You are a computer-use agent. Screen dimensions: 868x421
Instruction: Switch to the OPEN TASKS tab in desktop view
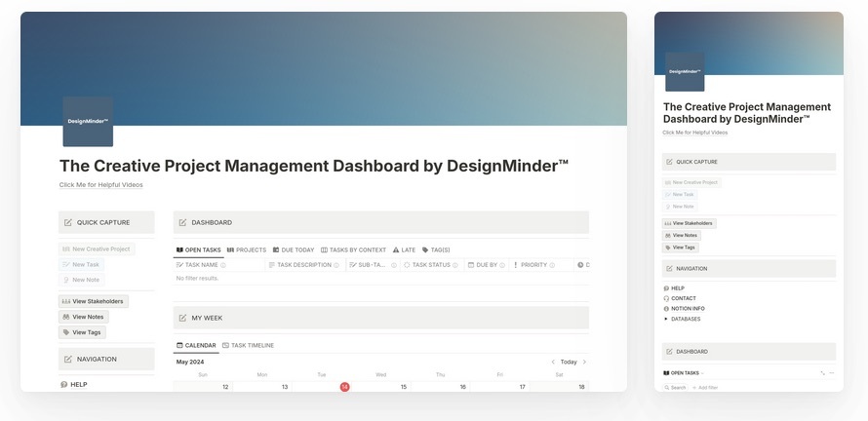198,250
